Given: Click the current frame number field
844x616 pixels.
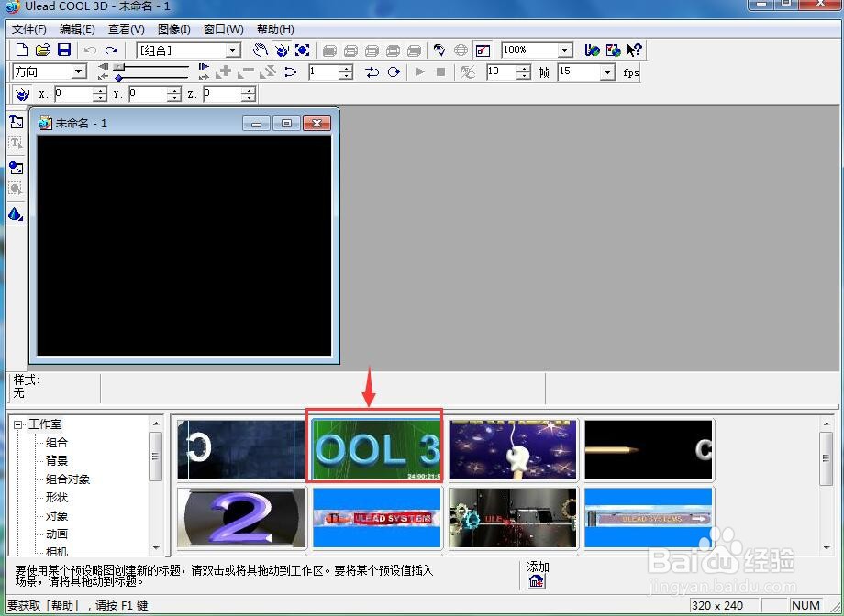Looking at the screenshot, I should pos(324,71).
